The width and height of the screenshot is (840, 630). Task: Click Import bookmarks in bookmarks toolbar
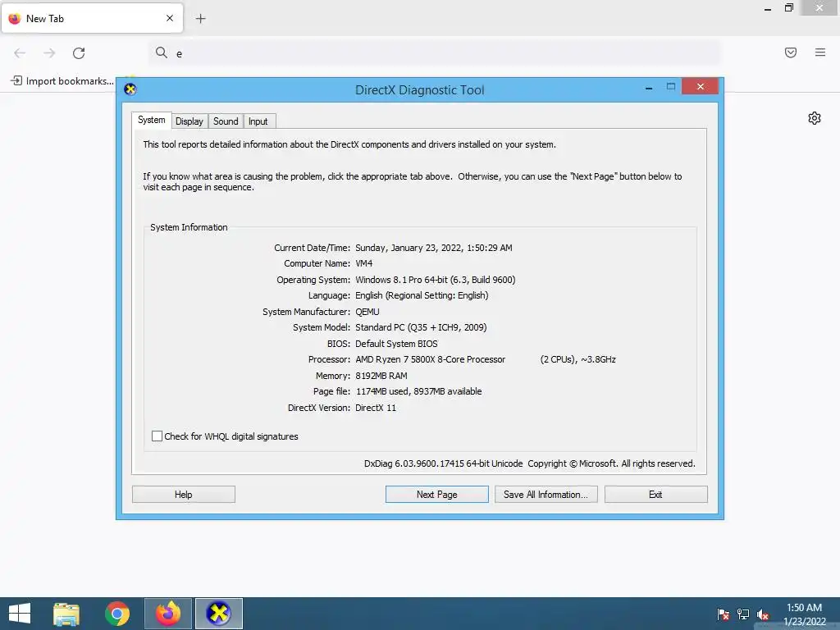click(62, 81)
